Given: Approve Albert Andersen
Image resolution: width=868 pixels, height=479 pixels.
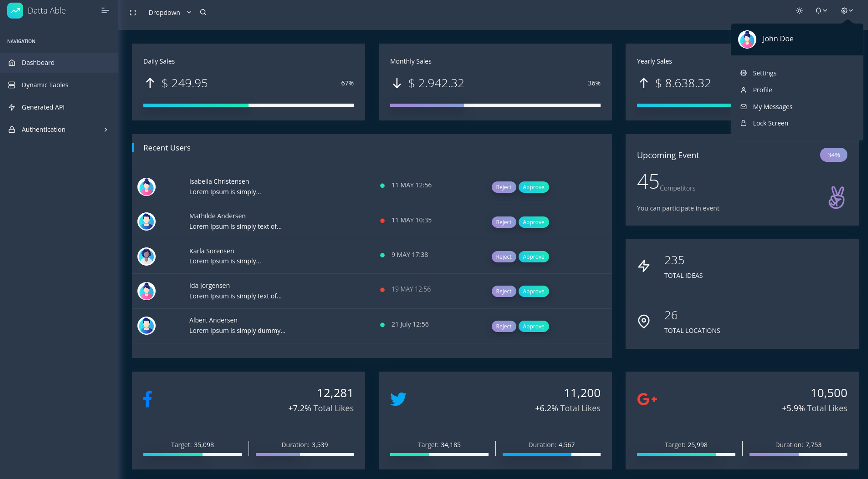Looking at the screenshot, I should 533,327.
